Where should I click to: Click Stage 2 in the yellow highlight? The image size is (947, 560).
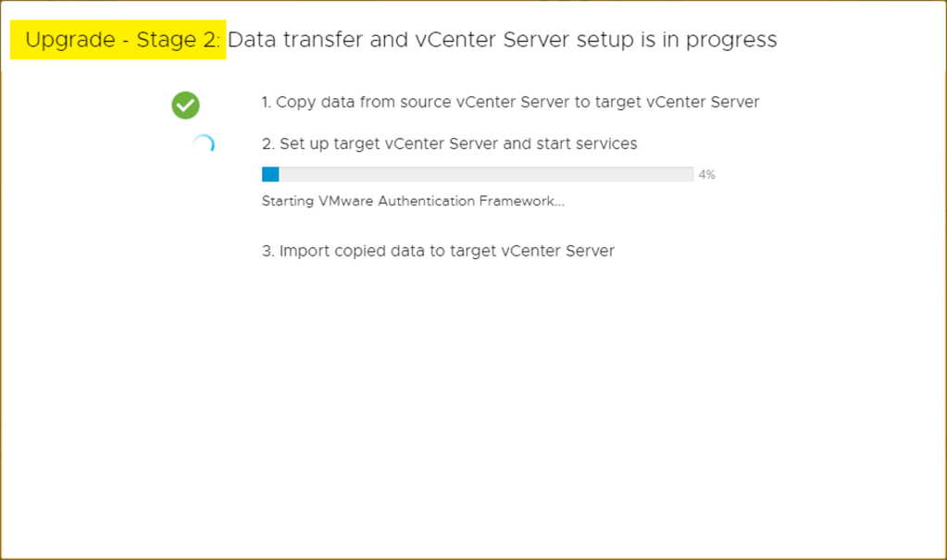[178, 41]
